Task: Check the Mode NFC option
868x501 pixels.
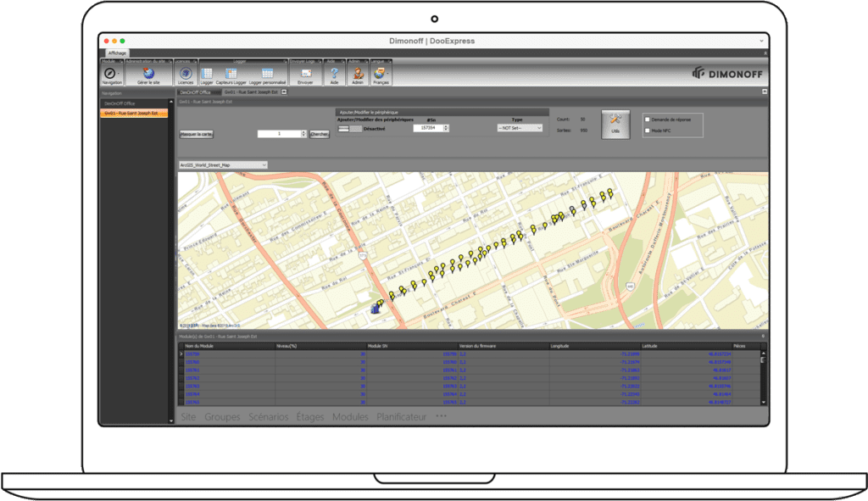Action: pos(648,131)
